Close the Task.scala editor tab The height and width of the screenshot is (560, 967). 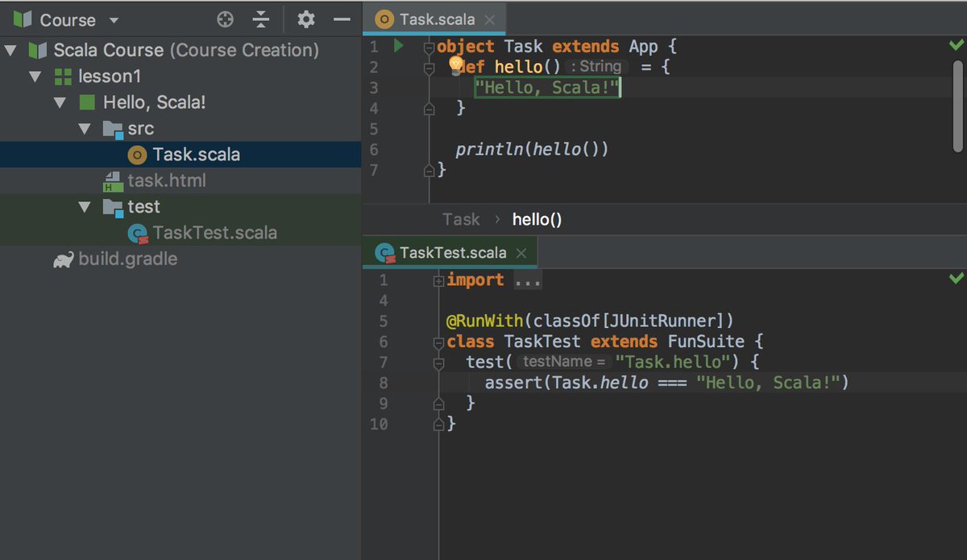click(490, 20)
